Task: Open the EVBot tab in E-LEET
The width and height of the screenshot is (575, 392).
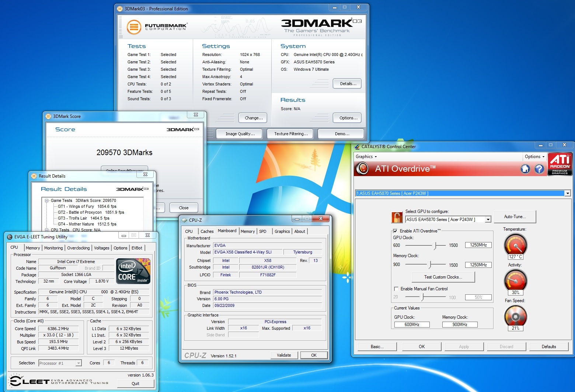Action: tap(137, 248)
